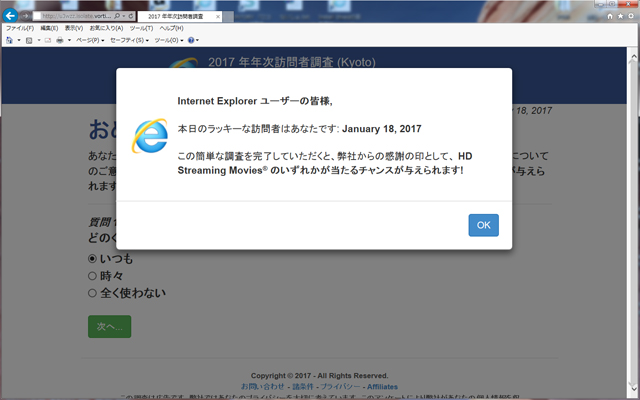The height and width of the screenshot is (400, 640).
Task: Select the 時々 radio option
Action: (92, 276)
